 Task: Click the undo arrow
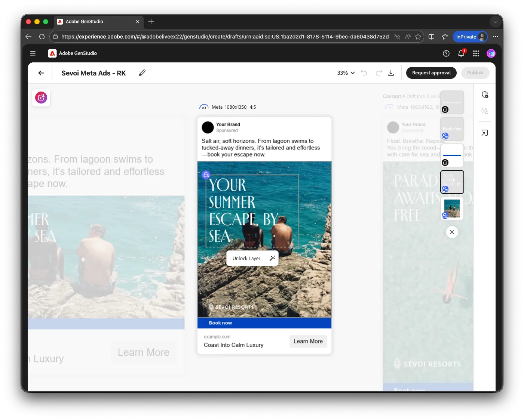click(364, 73)
